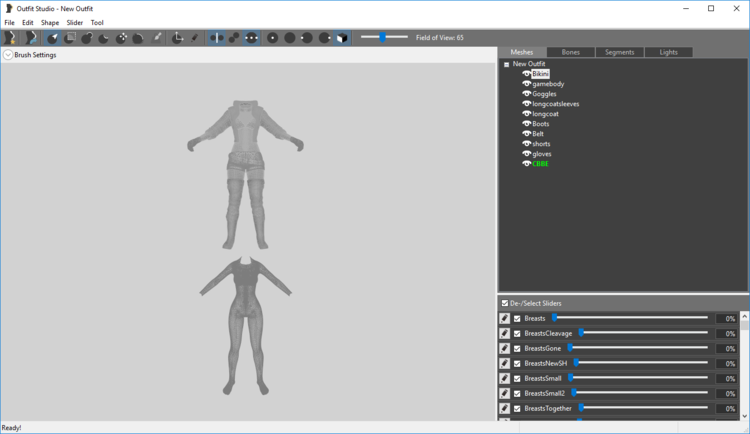Uncheck the BreastsSmall2 slider checkbox
The height and width of the screenshot is (434, 750).
point(517,393)
